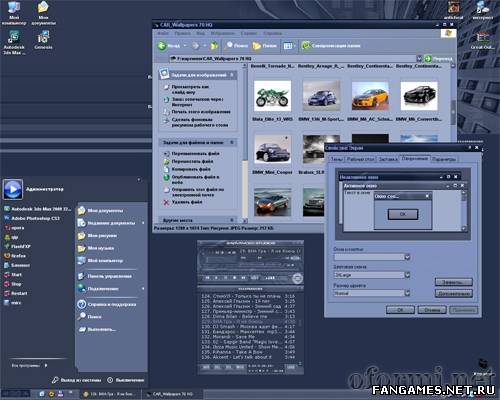The width and height of the screenshot is (500, 400).
Task: Click the Up folder icon in Explorer
Action: tap(214, 46)
